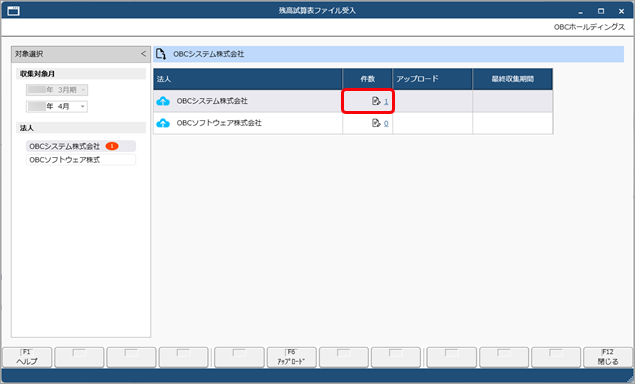Select the OBCシステム株式会社 table row name
The width and height of the screenshot is (635, 384).
coord(212,101)
